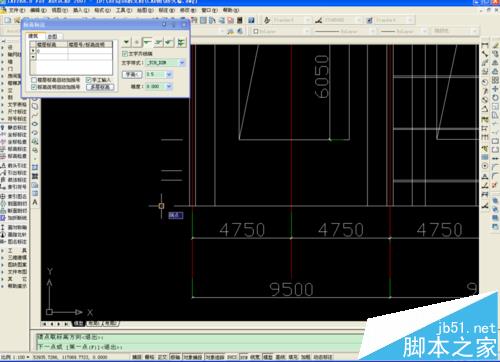The height and width of the screenshot is (362, 500).
Task: Click the new drawing icon in top toolbar
Action: click(7, 21)
